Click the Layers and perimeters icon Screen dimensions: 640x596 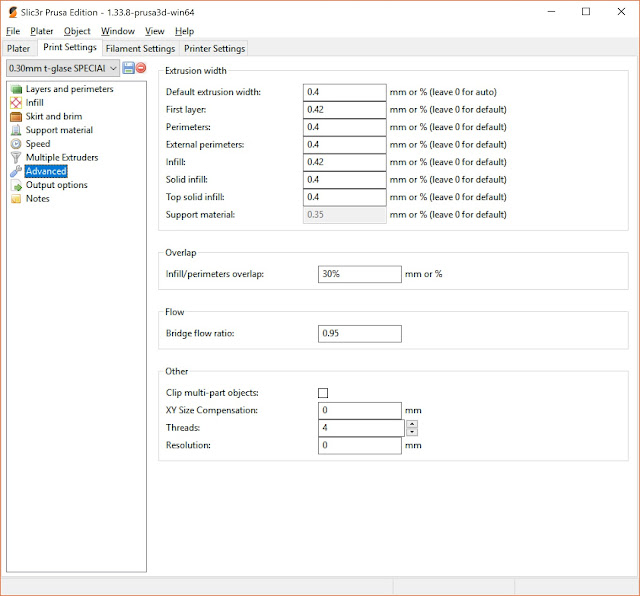tap(16, 89)
